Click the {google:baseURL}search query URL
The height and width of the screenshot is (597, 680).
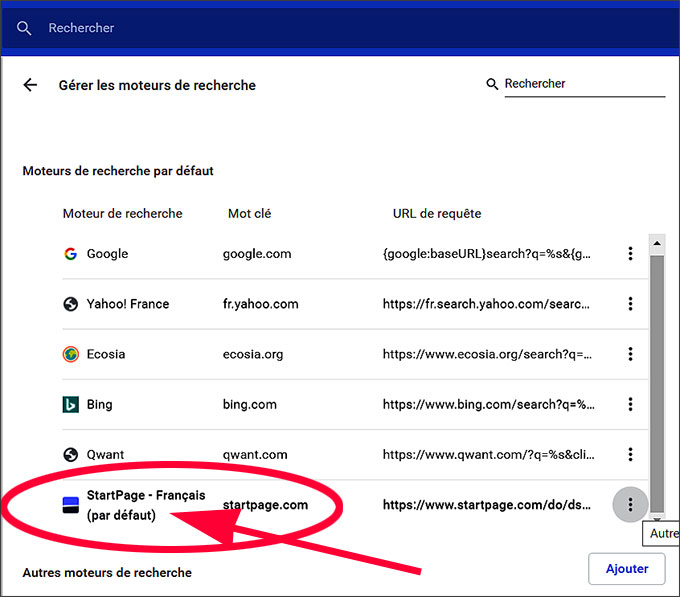[x=487, y=254]
